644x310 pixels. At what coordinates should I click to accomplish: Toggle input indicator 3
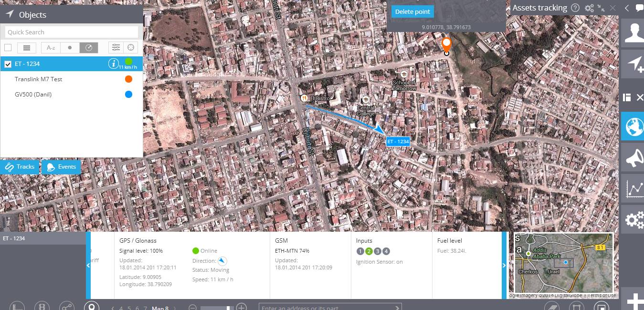pyautogui.click(x=378, y=251)
